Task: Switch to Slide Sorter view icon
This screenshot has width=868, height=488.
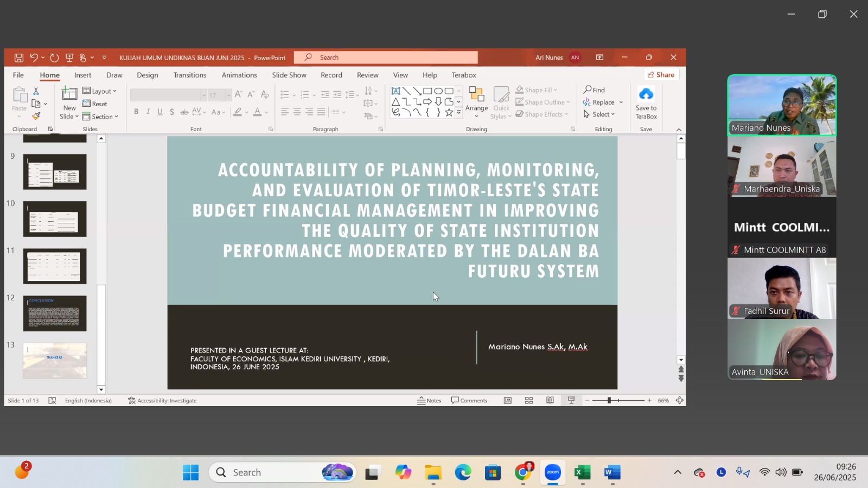Action: [x=529, y=401]
